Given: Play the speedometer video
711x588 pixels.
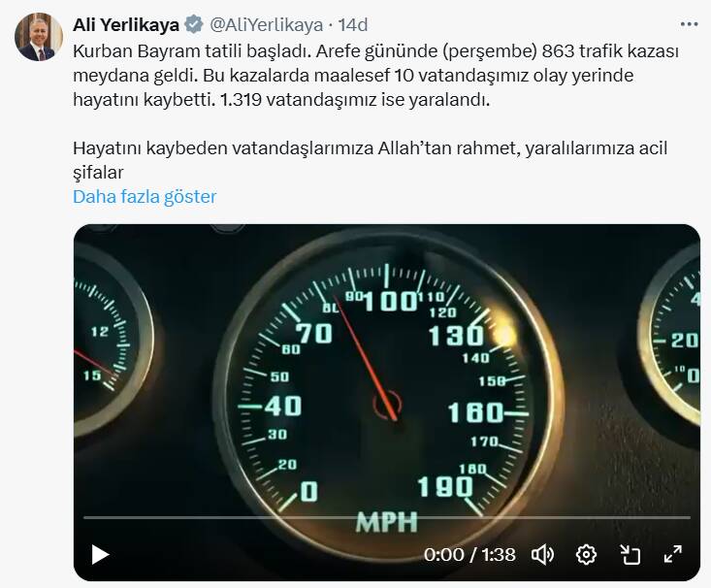Looking at the screenshot, I should pyautogui.click(x=100, y=554).
